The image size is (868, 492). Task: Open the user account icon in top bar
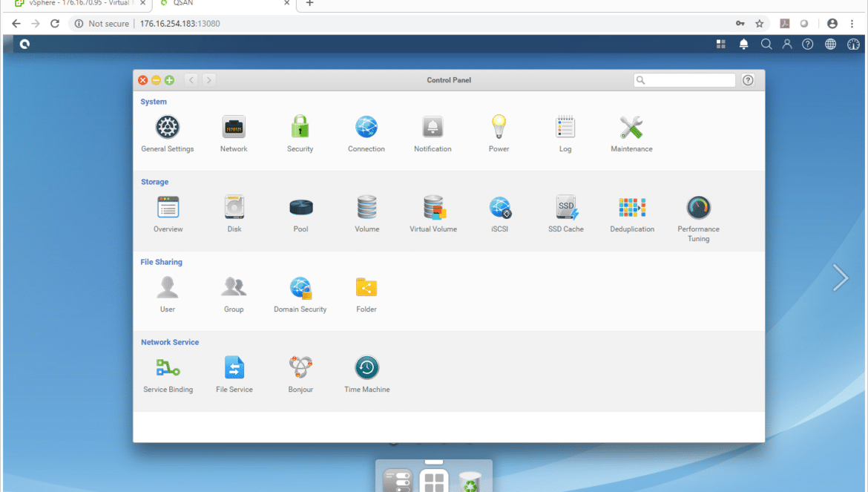[x=786, y=45]
